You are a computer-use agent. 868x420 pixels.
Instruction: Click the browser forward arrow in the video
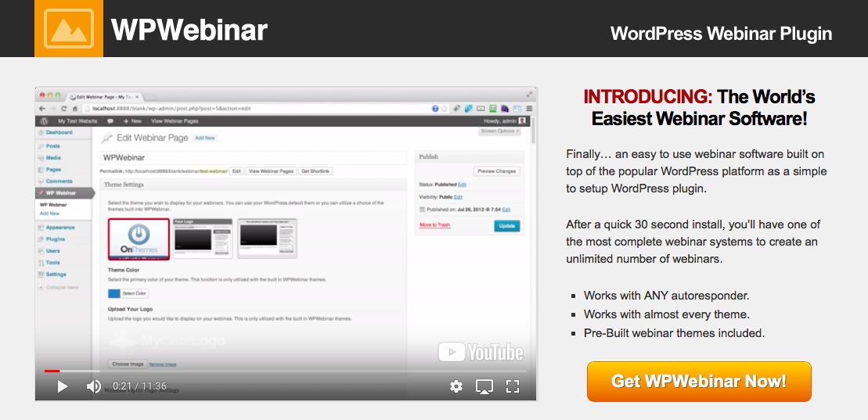point(53,109)
